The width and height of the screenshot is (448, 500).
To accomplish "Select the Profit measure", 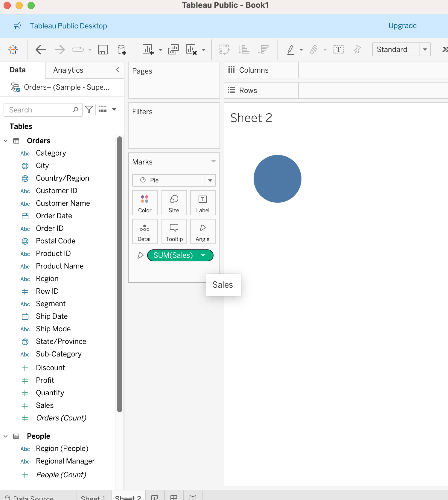I will (45, 380).
